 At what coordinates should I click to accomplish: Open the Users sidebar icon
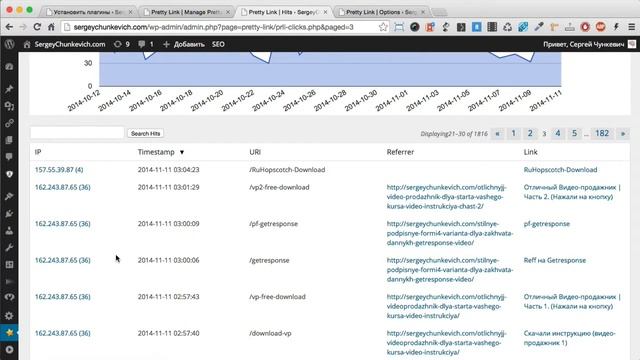pyautogui.click(x=9, y=231)
